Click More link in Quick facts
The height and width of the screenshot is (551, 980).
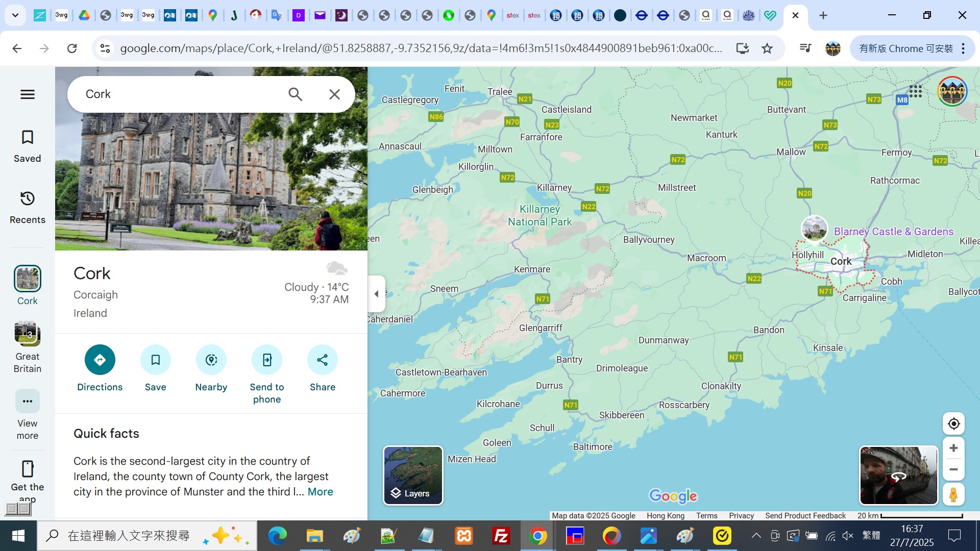click(x=320, y=492)
